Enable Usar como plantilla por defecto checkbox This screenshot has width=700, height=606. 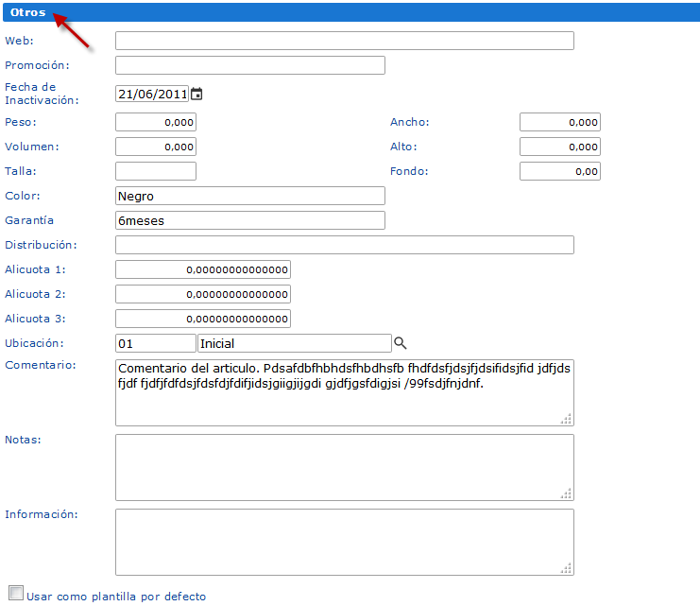click(x=16, y=593)
